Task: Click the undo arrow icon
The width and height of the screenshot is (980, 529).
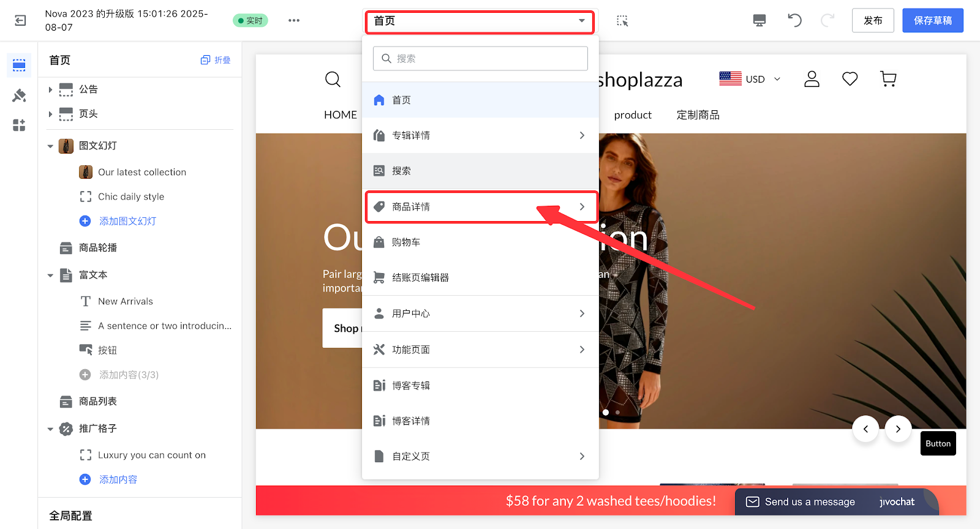Action: click(794, 21)
